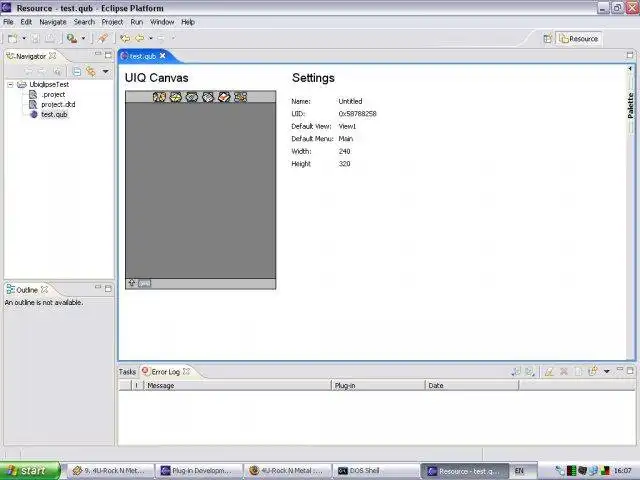Click the Delete Log red X icon
The image size is (640, 480).
[564, 372]
